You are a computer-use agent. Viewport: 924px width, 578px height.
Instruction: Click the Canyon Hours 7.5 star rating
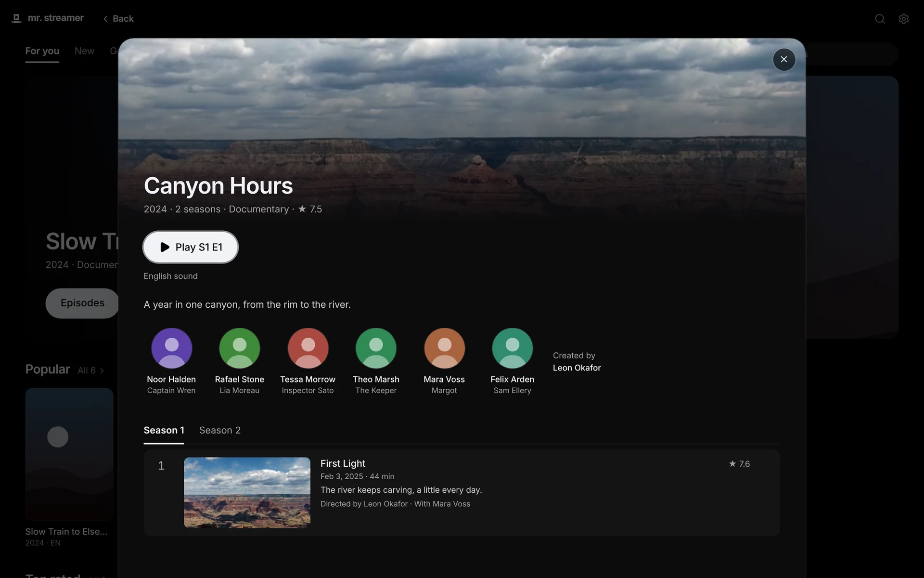coord(310,209)
